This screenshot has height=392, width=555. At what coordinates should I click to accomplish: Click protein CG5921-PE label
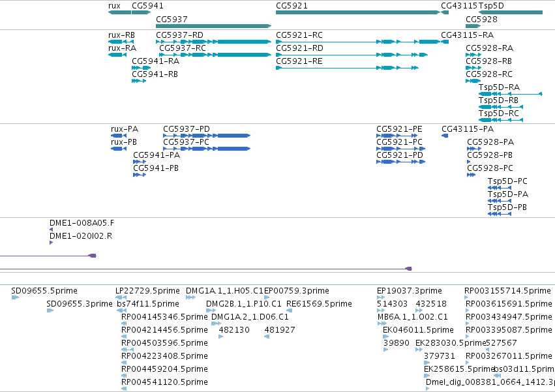(399, 129)
